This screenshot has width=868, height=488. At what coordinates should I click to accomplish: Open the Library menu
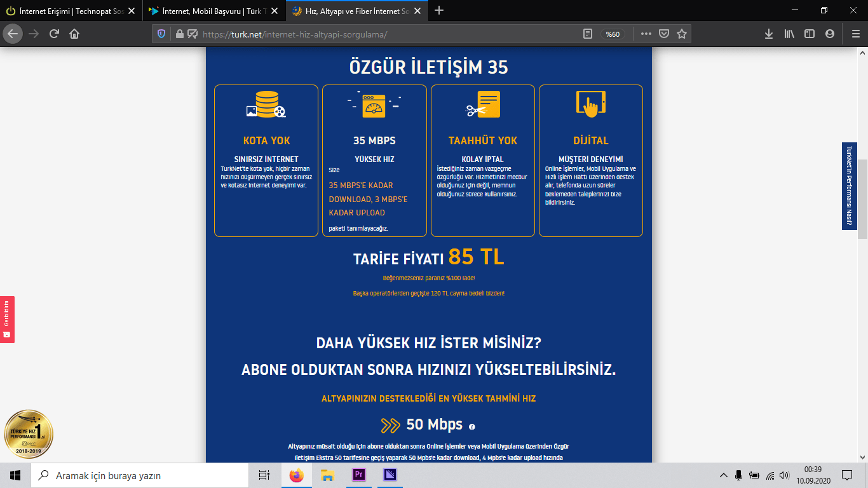pos(789,34)
